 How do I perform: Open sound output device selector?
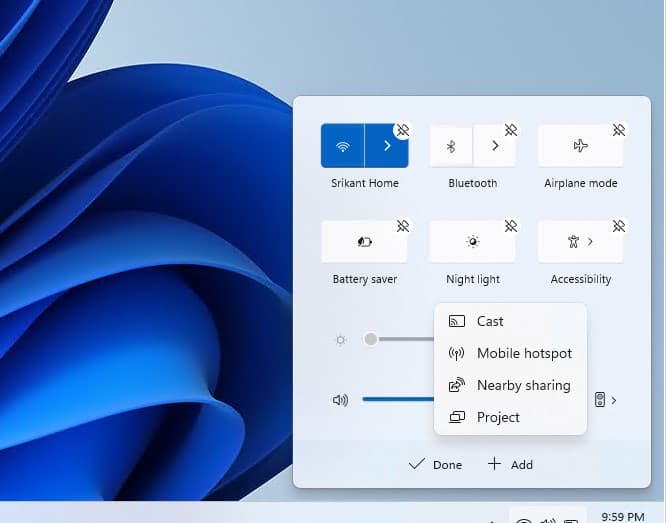tap(605, 400)
